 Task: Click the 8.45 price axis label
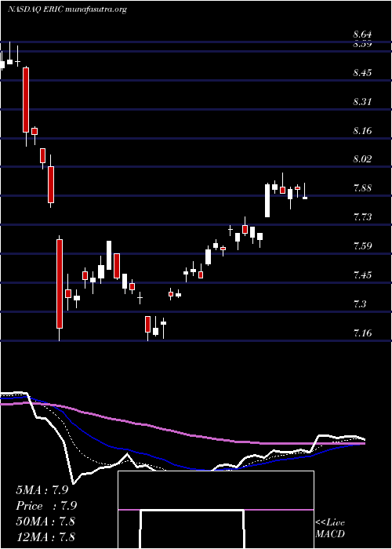(362, 73)
